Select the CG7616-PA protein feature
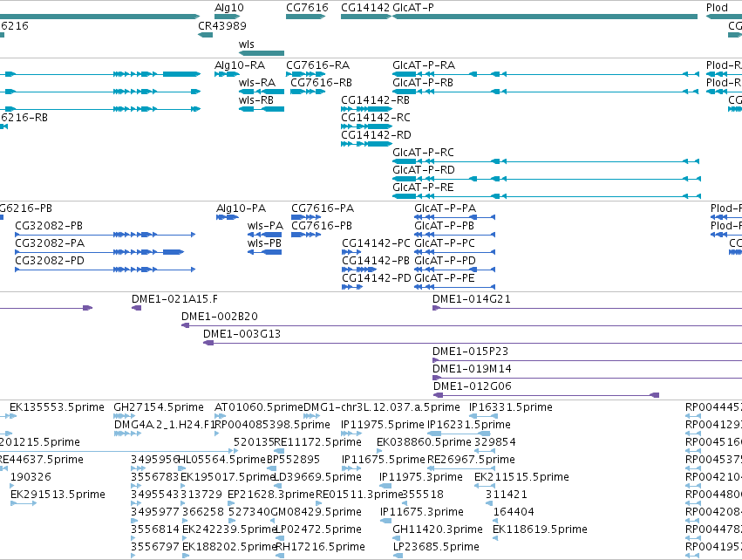742x560 pixels. click(306, 217)
